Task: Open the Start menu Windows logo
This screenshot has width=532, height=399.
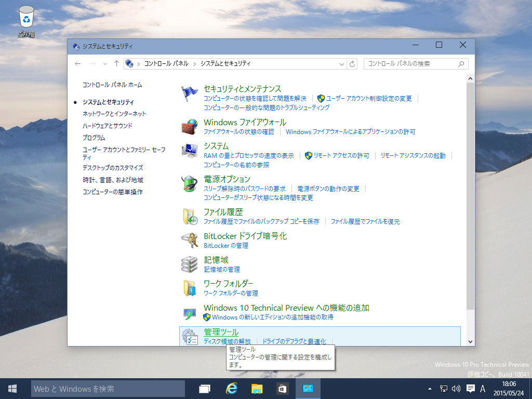Action: click(x=12, y=389)
